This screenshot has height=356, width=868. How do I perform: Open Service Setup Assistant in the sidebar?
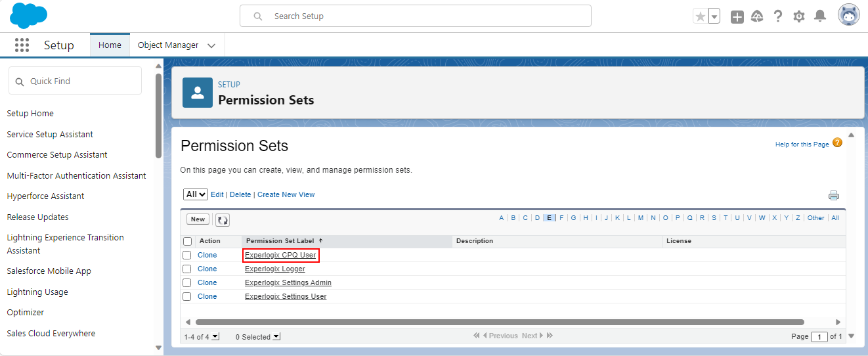[50, 134]
